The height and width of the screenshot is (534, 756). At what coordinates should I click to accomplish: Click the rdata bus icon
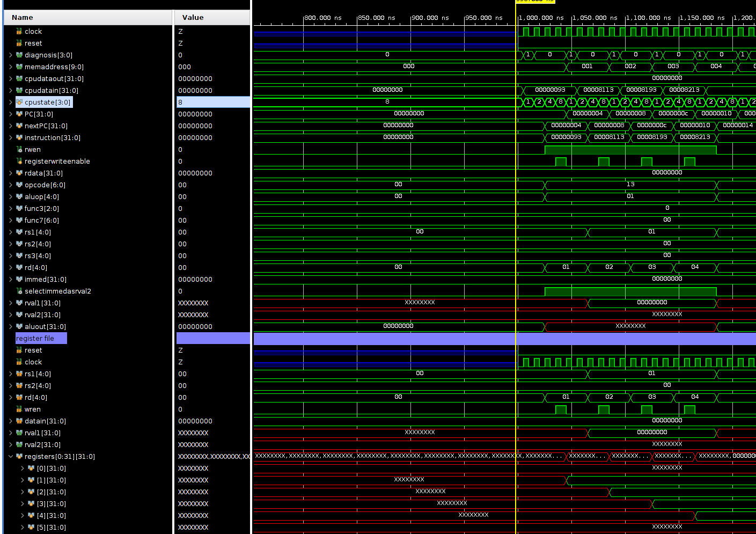[19, 173]
